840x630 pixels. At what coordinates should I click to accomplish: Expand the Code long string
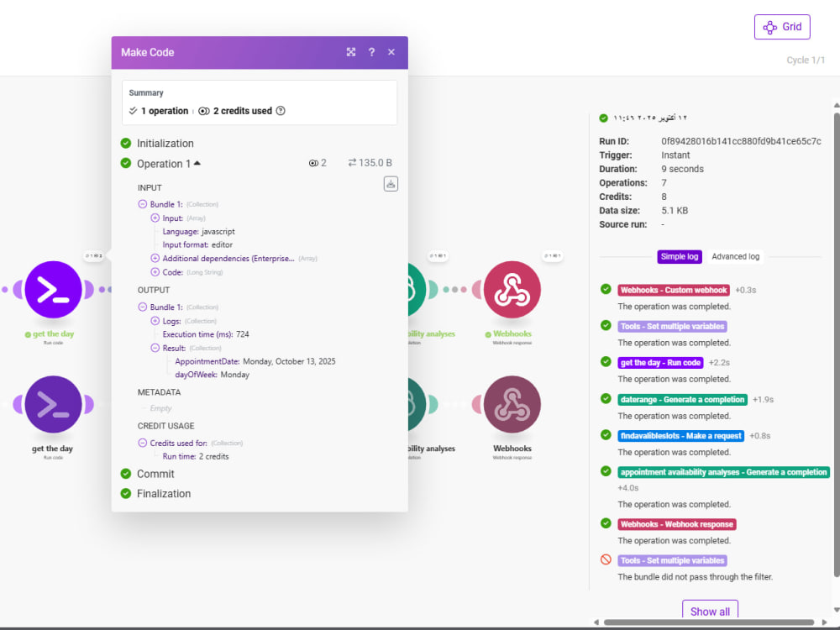[x=155, y=272]
